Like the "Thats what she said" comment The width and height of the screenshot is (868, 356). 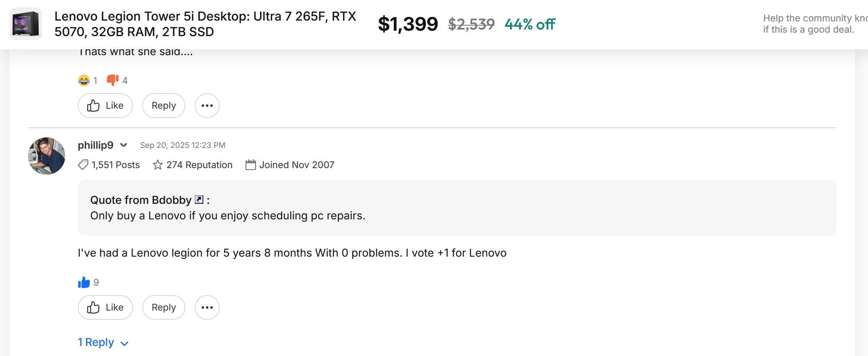pos(105,106)
